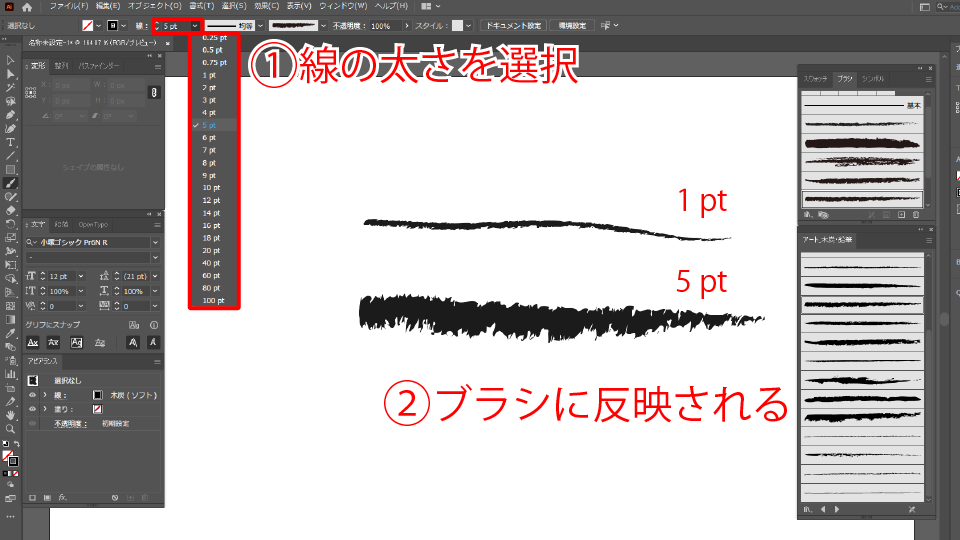Click the opacity field showing 100%
The image size is (960, 540).
pyautogui.click(x=385, y=26)
